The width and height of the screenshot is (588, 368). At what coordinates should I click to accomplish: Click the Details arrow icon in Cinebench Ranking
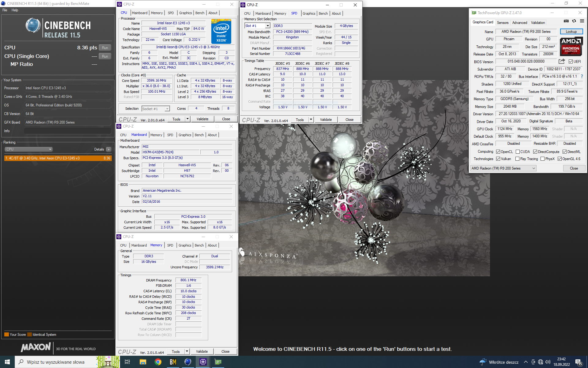tap(109, 149)
